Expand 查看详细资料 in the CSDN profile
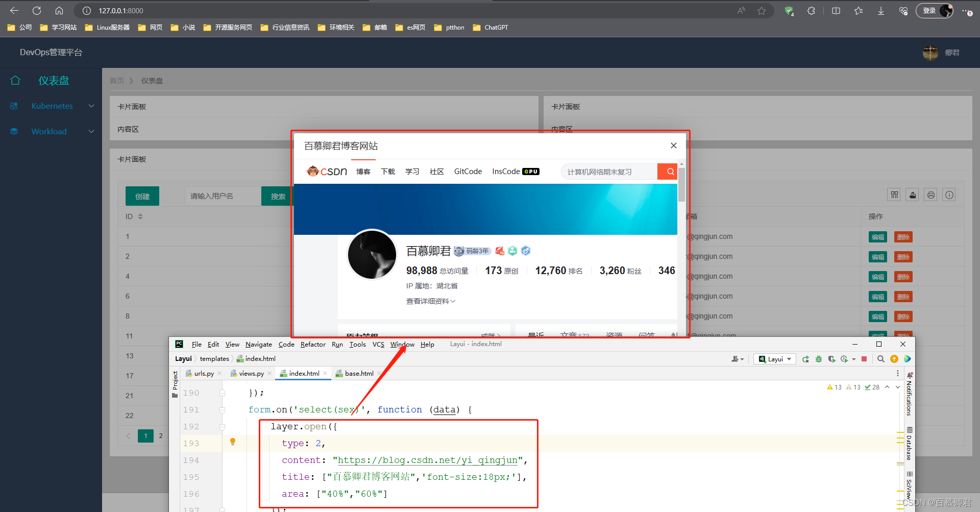The height and width of the screenshot is (512, 980). tap(430, 302)
